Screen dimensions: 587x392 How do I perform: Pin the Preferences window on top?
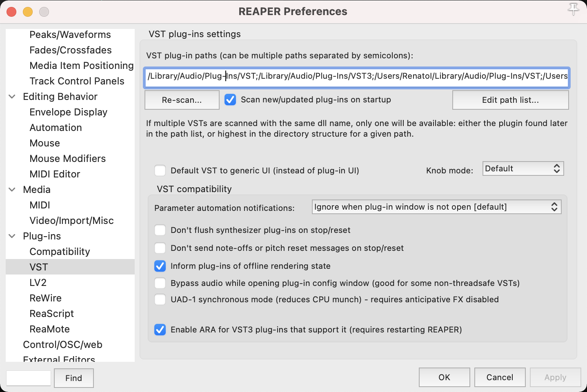[573, 9]
